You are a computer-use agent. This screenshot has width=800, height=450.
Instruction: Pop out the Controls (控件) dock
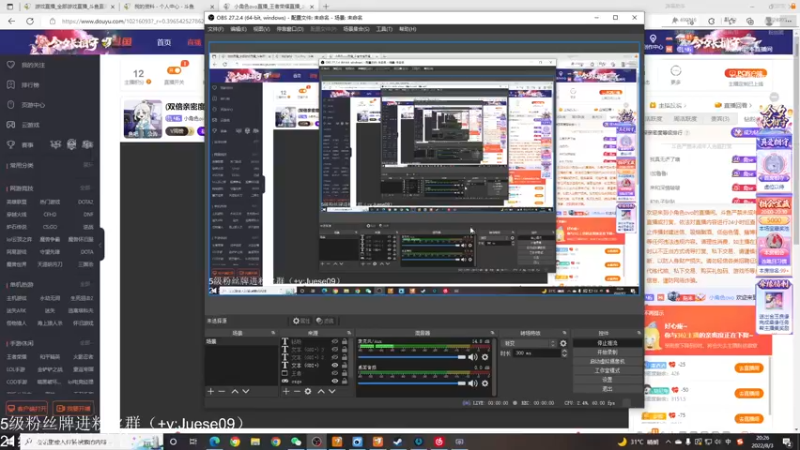coord(639,333)
